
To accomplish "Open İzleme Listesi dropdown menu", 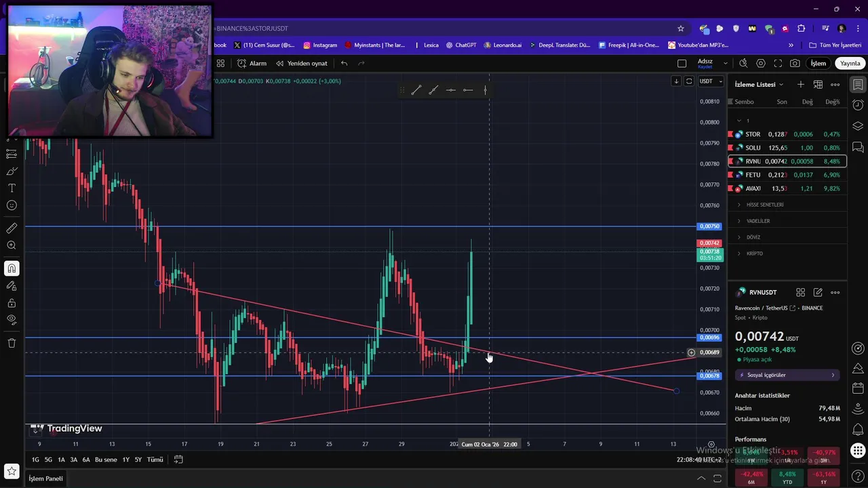I will point(759,85).
